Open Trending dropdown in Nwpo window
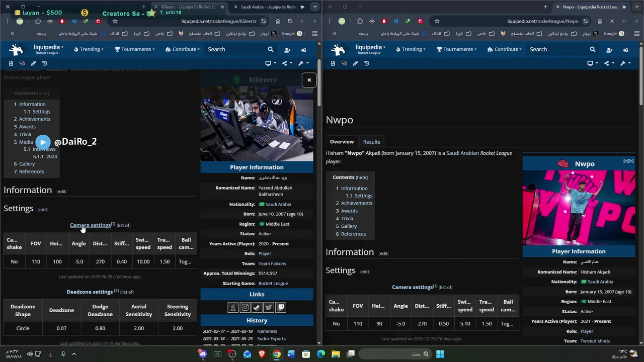644x362 pixels. [x=411, y=49]
